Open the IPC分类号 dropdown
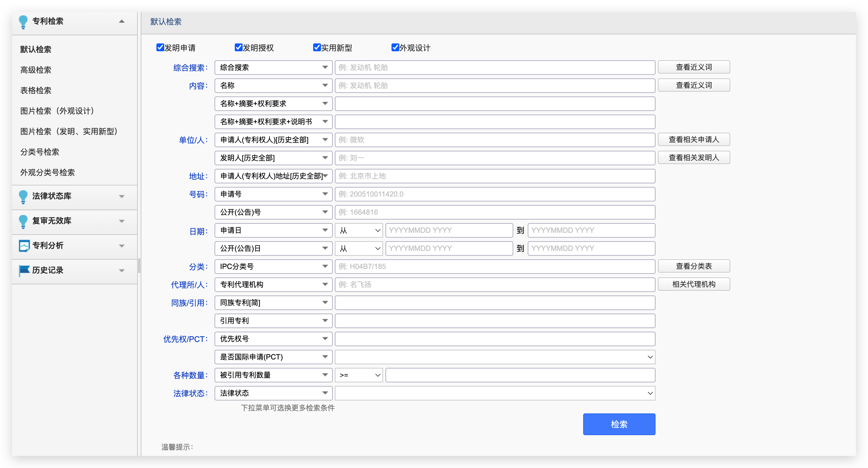 pyautogui.click(x=273, y=267)
